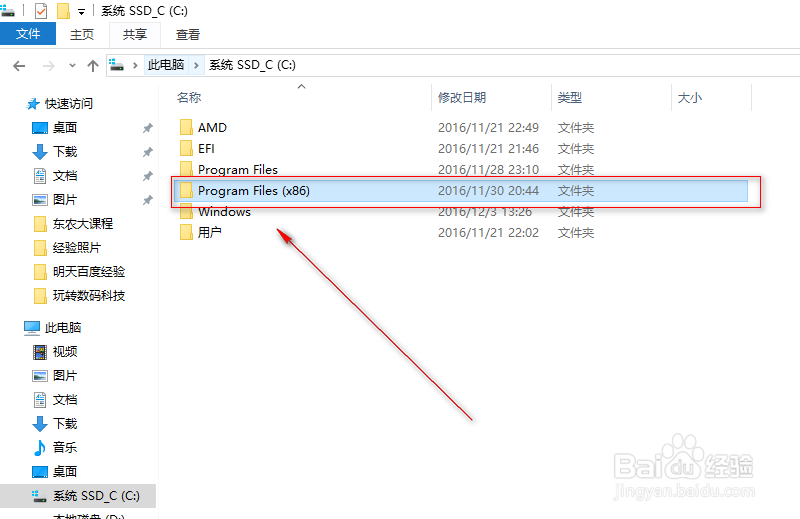This screenshot has width=800, height=519.
Task: Select the AMD folder icon
Action: tap(186, 127)
